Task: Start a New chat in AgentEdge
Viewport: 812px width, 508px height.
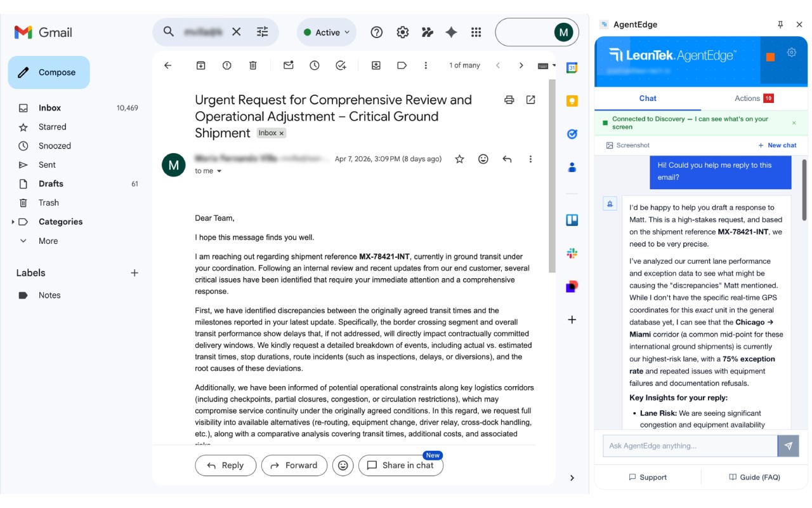Action: (x=777, y=145)
